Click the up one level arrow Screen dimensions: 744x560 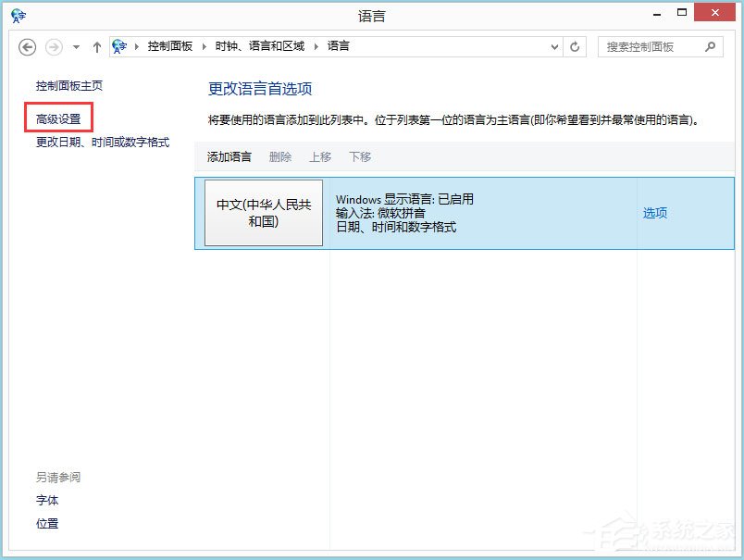coord(97,46)
